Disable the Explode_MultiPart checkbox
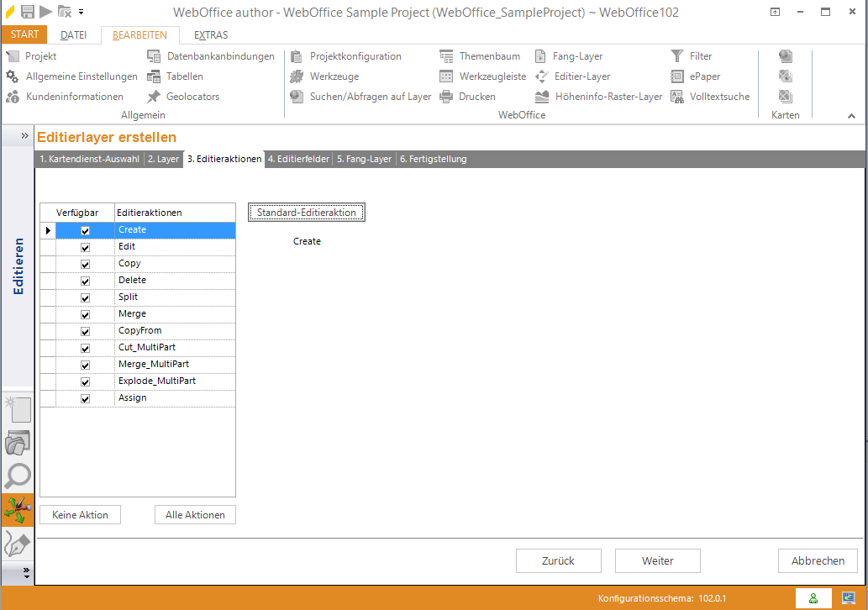The image size is (868, 610). [85, 381]
